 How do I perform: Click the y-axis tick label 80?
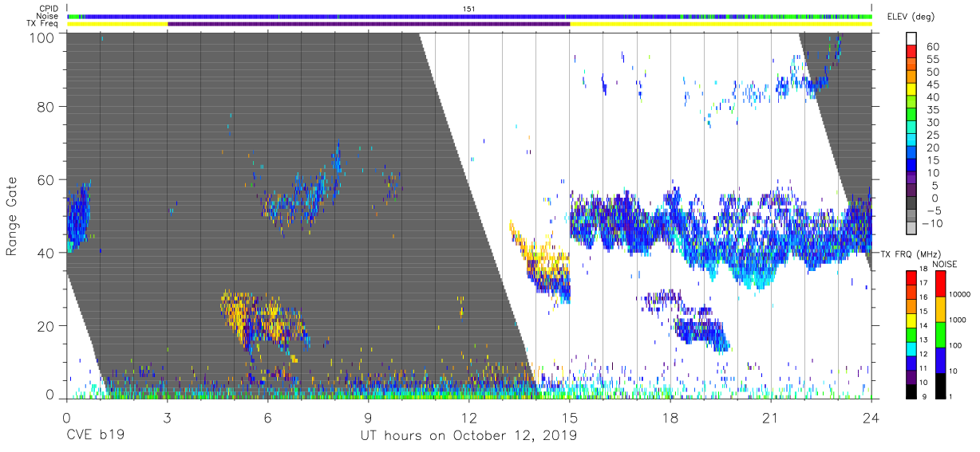46,108
